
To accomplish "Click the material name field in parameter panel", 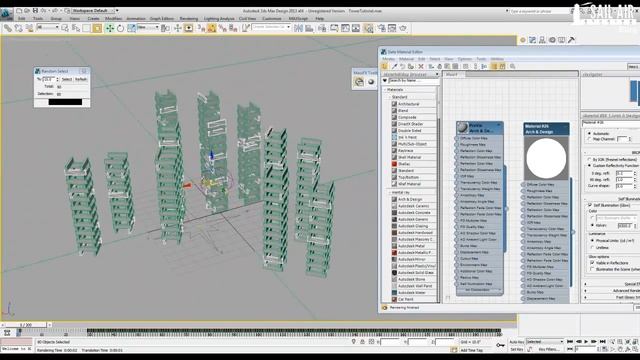I will click(x=611, y=123).
